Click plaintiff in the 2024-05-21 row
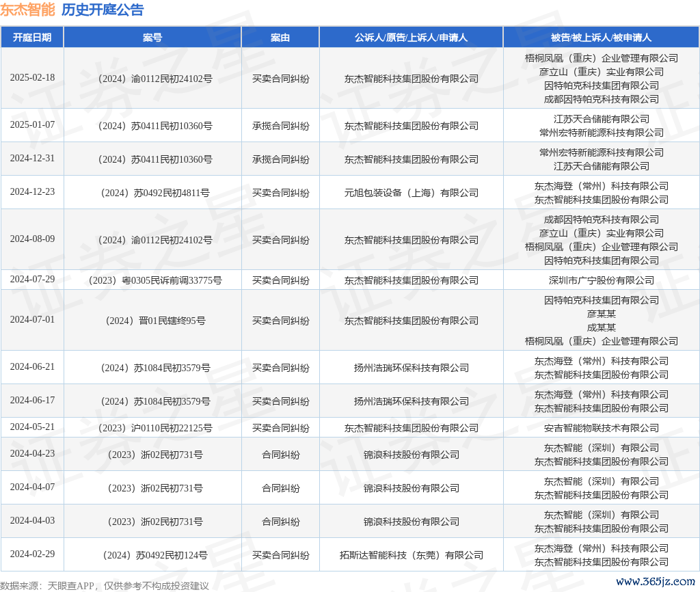 411,428
